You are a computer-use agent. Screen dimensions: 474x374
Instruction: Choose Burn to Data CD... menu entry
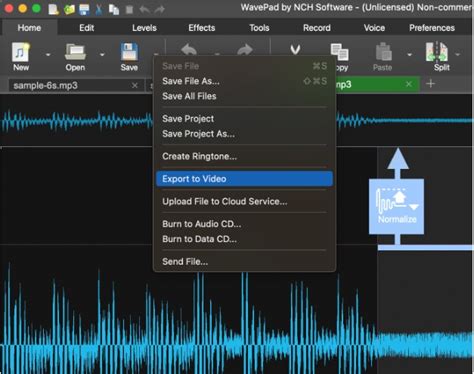click(244, 239)
